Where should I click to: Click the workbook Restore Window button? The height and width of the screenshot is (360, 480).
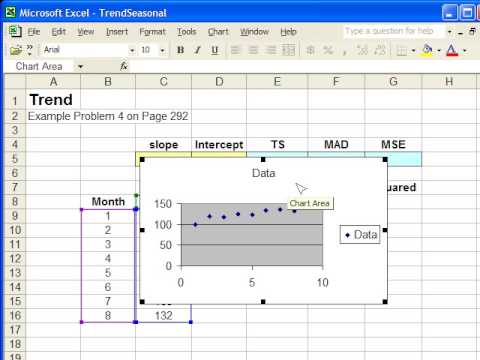point(472,32)
